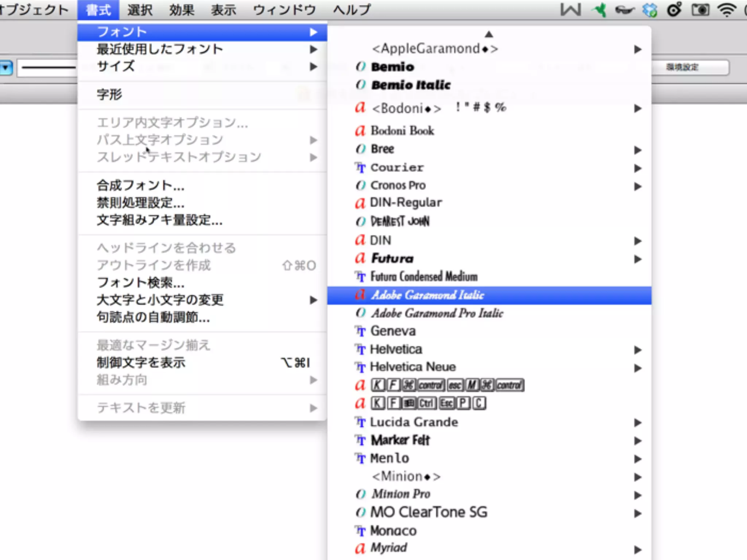Open the 効果 menu in menu bar
This screenshot has height=560, width=747.
181,10
